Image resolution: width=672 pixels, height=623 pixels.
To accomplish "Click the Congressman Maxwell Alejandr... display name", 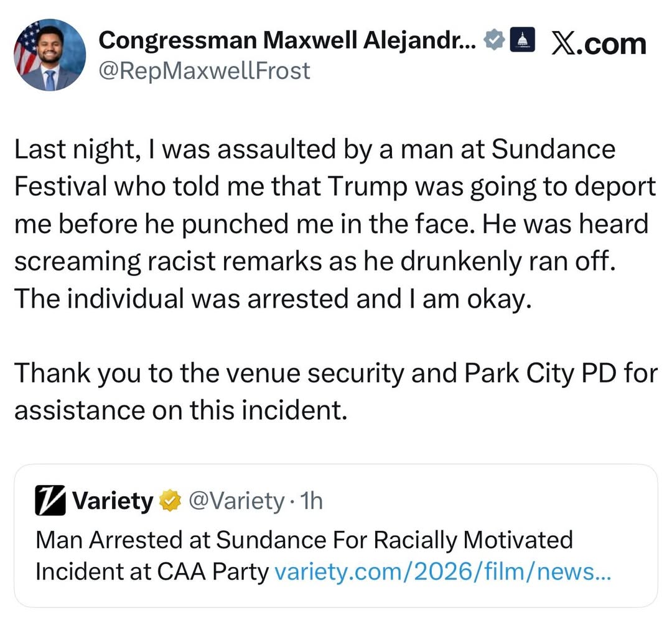I will click(280, 40).
